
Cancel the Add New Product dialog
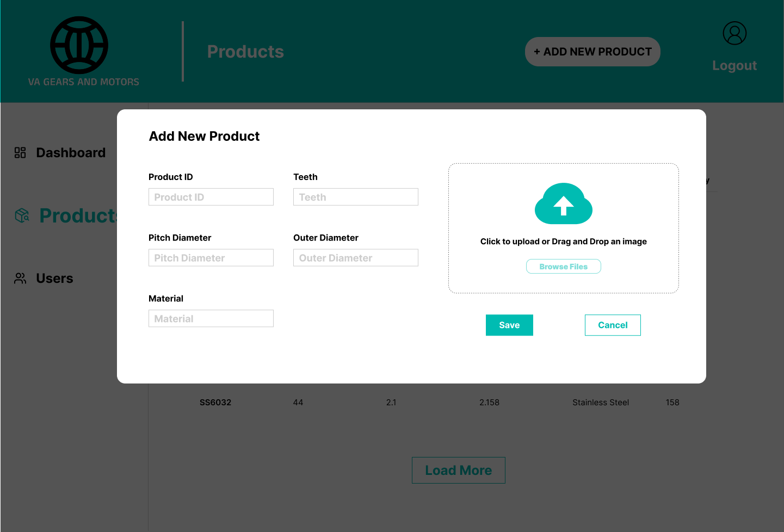(612, 325)
